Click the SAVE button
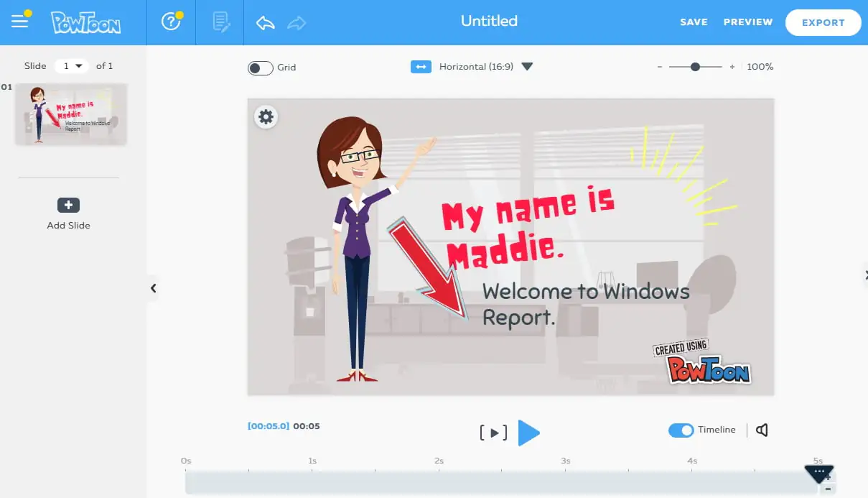This screenshot has height=498, width=868. coord(694,22)
